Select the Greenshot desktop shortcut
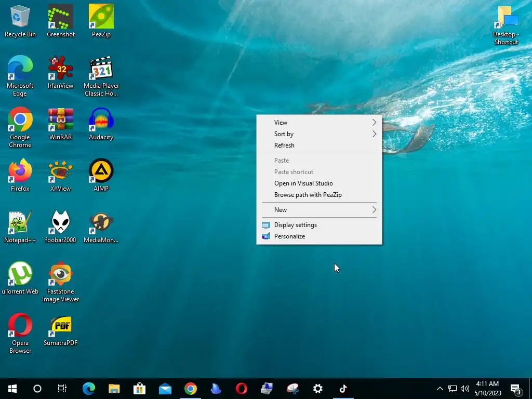 60,21
